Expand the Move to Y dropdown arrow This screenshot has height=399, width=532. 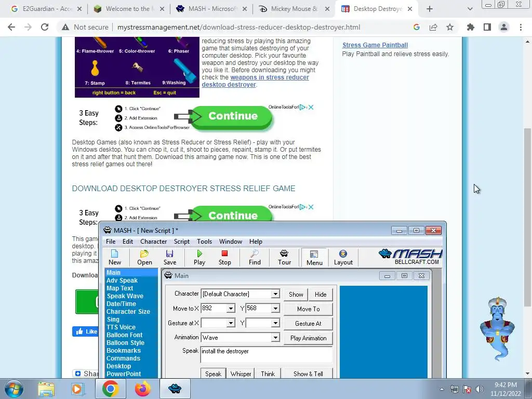275,308
